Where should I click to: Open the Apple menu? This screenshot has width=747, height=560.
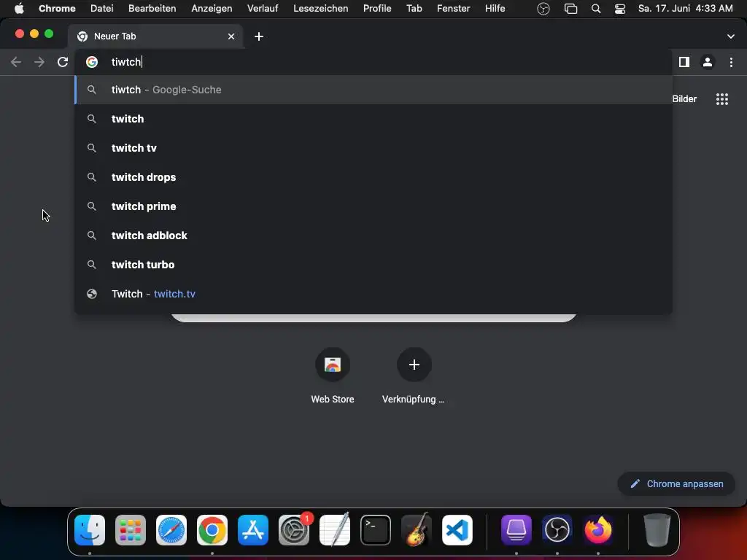pyautogui.click(x=19, y=9)
